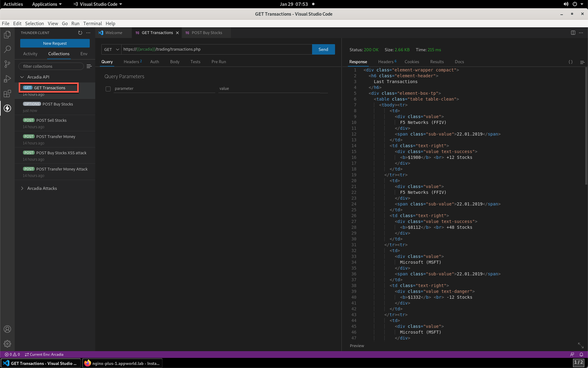The image size is (588, 368).
Task: Open the File menu
Action: pos(6,24)
